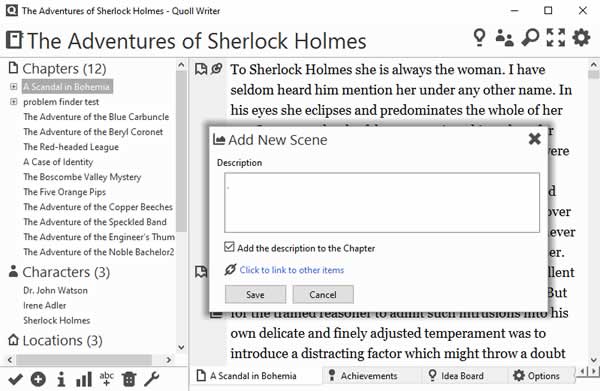Select the 'Irene Adler' character
This screenshot has height=391, width=600.
(x=45, y=305)
